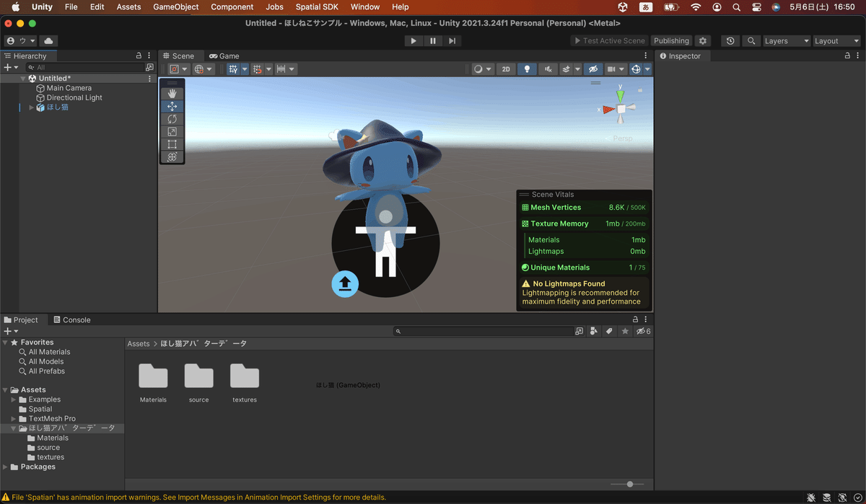The height and width of the screenshot is (504, 866).
Task: Toggle 2D view mode
Action: click(506, 69)
